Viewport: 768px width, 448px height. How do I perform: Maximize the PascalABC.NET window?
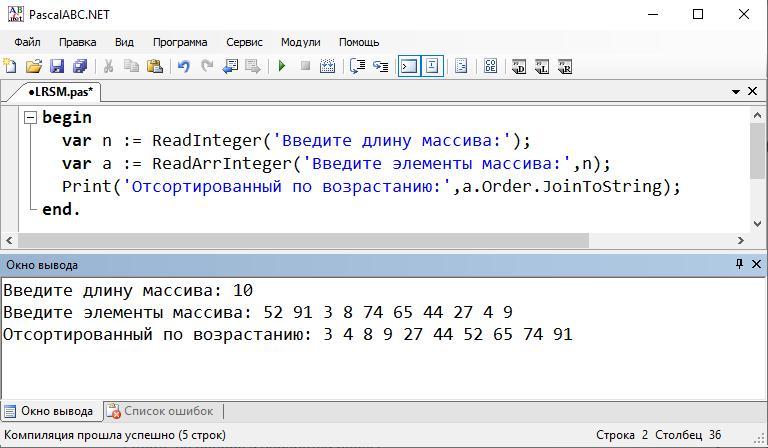tap(698, 14)
